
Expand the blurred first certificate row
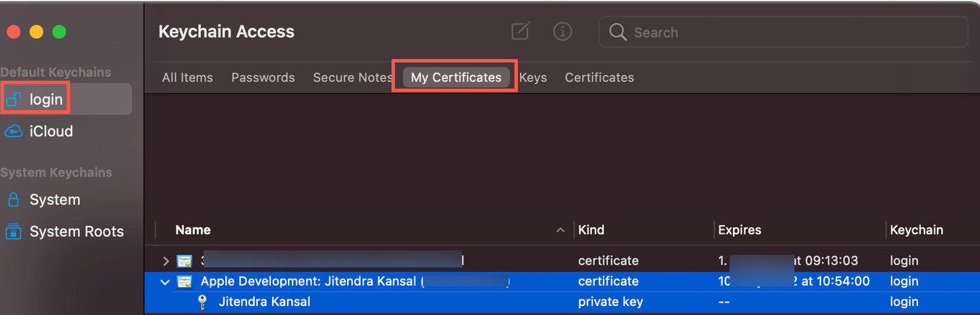(x=165, y=261)
